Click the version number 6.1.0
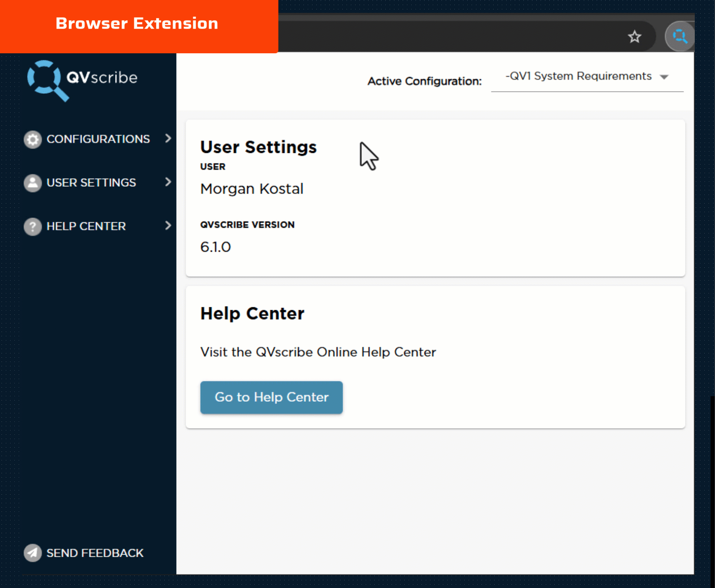 216,247
